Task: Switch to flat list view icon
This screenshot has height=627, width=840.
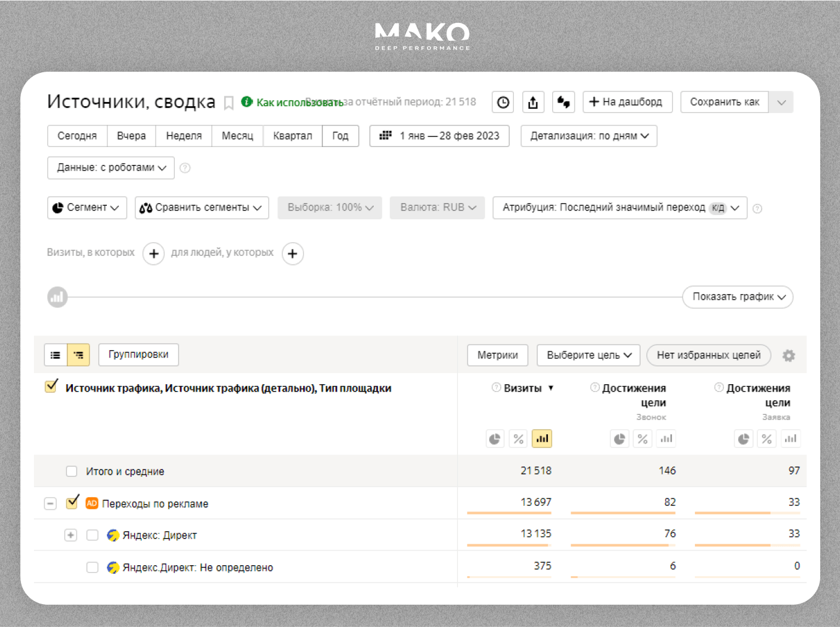Action: click(x=56, y=355)
